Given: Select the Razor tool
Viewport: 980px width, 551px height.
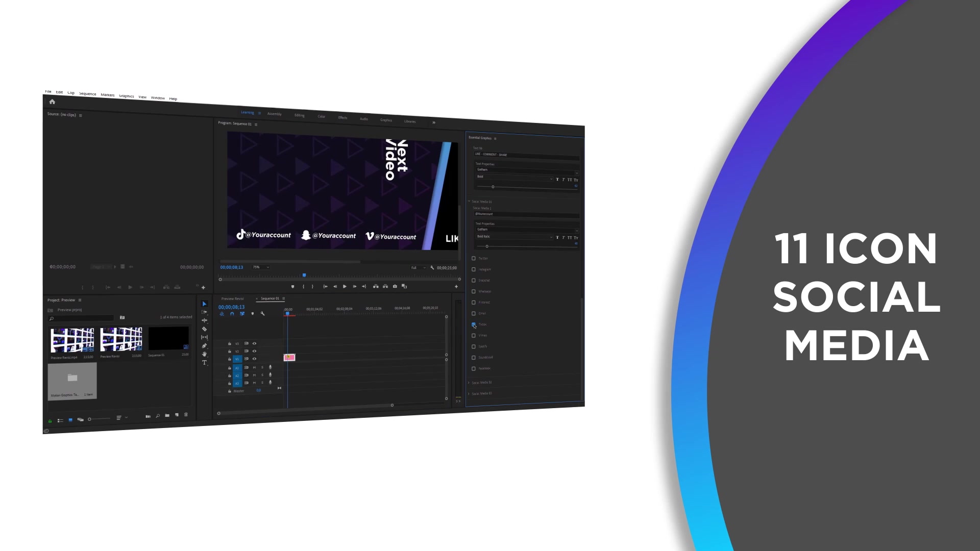Looking at the screenshot, I should click(x=204, y=329).
